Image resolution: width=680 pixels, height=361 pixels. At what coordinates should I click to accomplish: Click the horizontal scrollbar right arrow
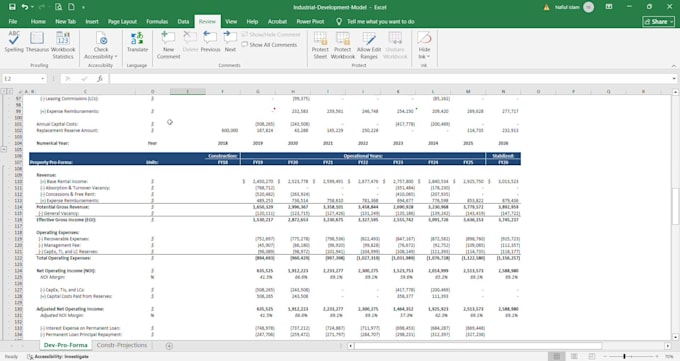tap(667, 346)
